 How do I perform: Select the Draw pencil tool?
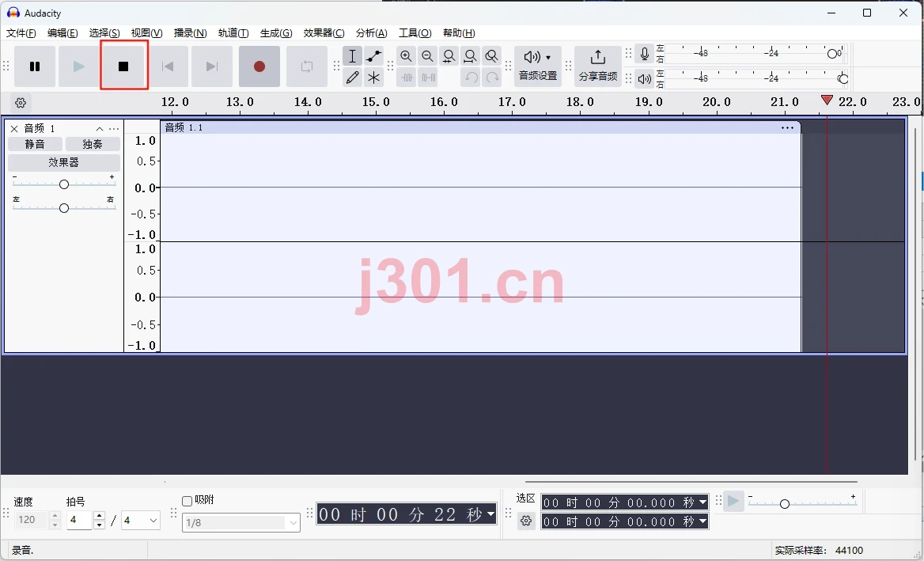coord(352,78)
